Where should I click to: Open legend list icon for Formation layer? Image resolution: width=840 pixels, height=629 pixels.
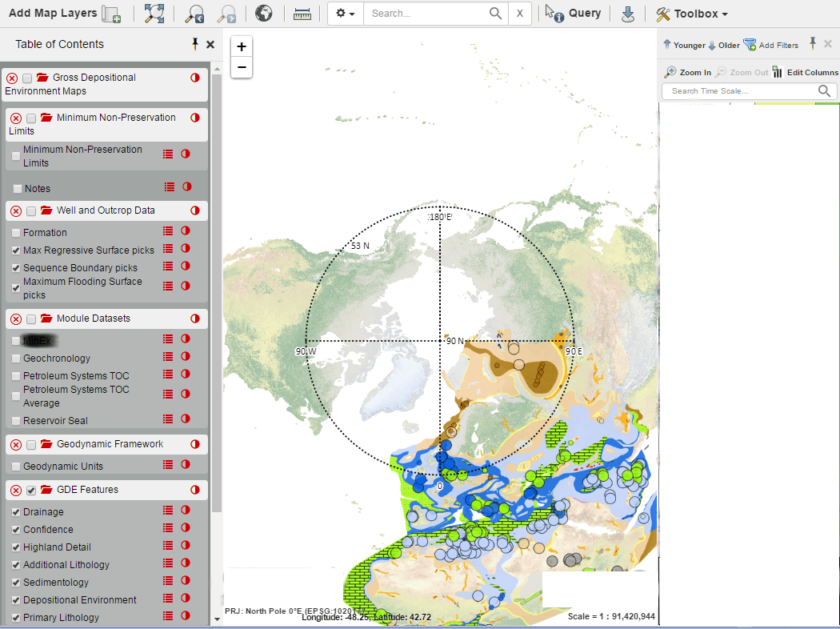pyautogui.click(x=168, y=231)
